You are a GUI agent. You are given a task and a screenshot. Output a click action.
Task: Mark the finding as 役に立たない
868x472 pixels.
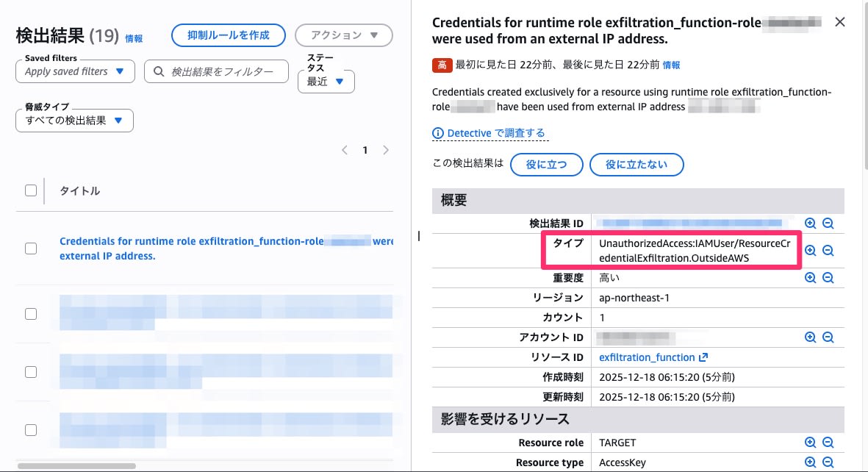[636, 164]
